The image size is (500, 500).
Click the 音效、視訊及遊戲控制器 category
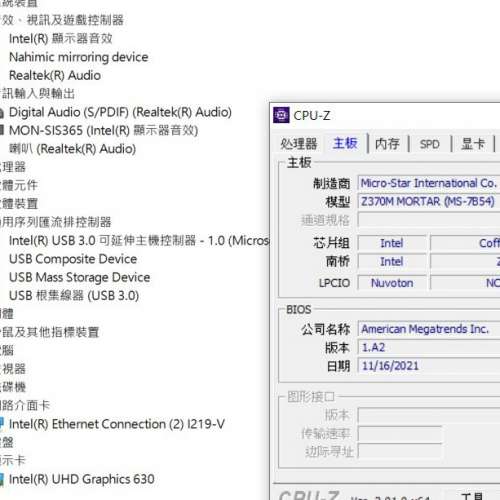[x=62, y=20]
